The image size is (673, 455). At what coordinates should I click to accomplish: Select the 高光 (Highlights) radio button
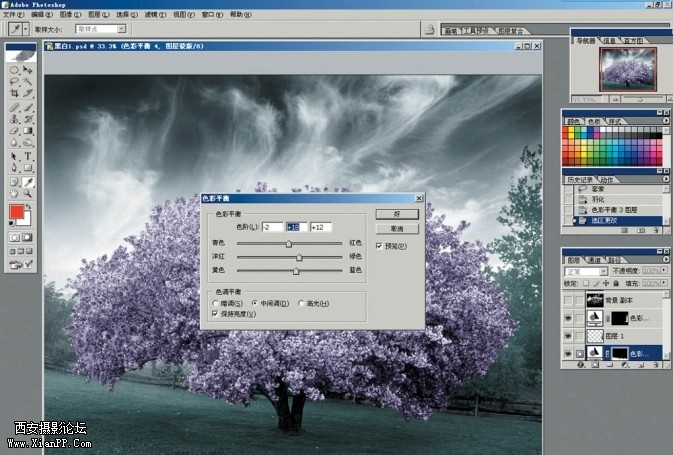[301, 303]
